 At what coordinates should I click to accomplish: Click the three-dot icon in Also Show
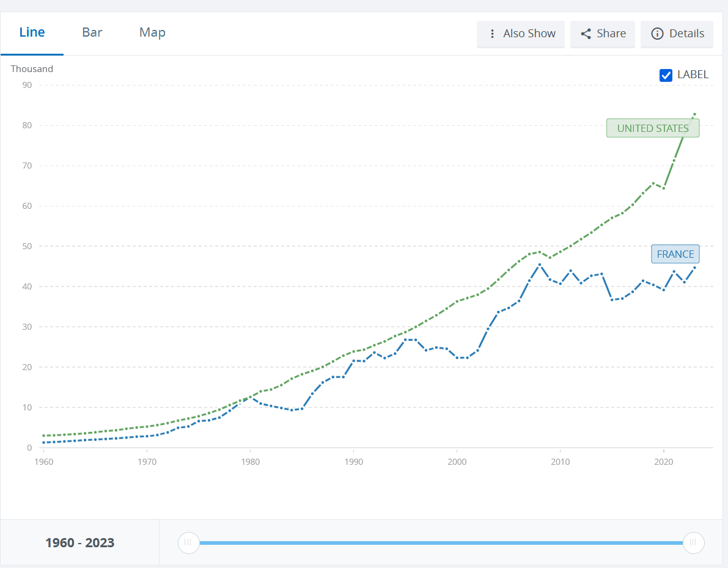[x=492, y=34]
